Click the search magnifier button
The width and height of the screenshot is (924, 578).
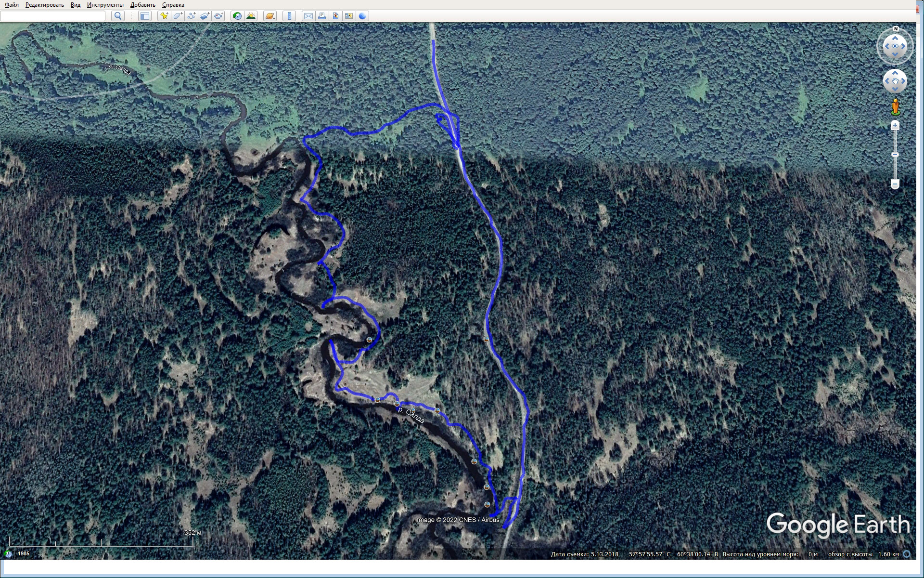118,16
